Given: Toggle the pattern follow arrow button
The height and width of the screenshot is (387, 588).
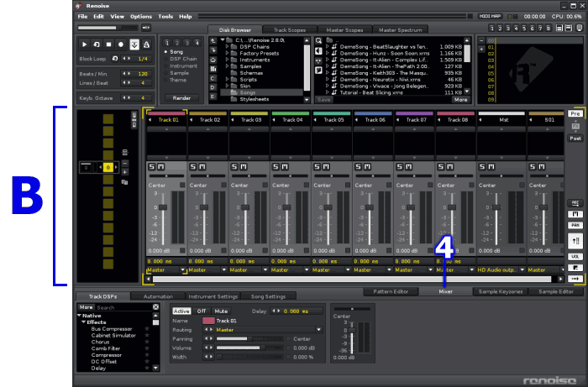Looking at the screenshot, I should pyautogui.click(x=134, y=44).
